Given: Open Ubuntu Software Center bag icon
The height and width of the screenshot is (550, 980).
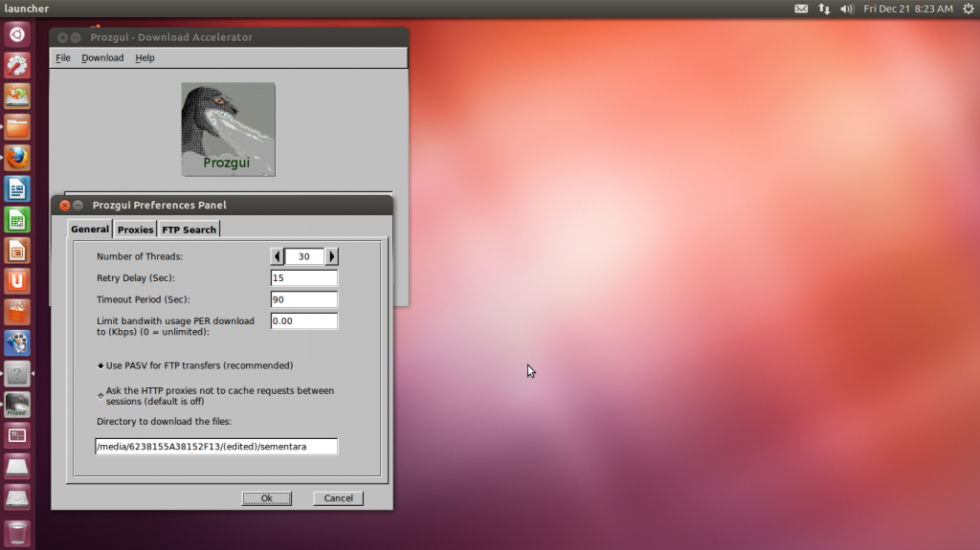Looking at the screenshot, I should tap(17, 313).
